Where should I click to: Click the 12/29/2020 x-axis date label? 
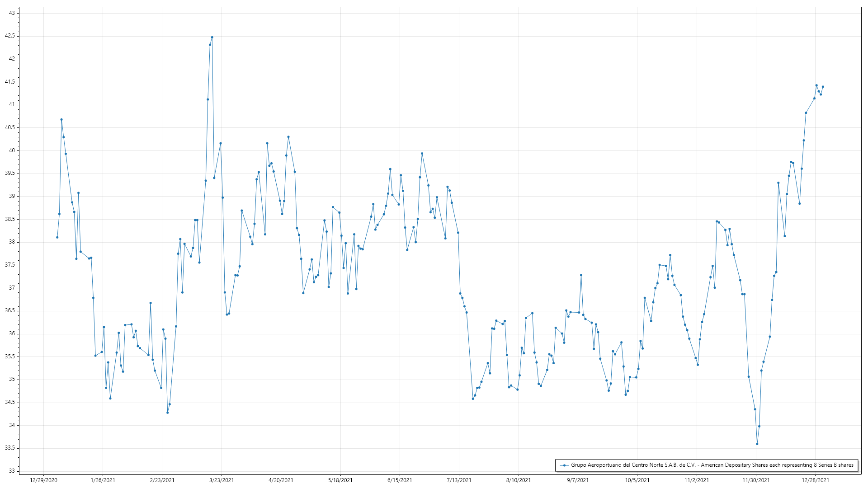point(43,480)
